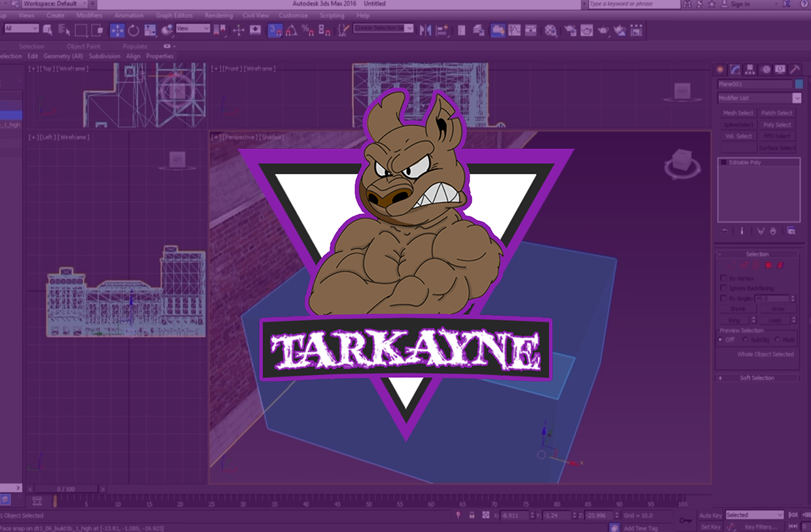Screen dimensions: 811x532
Task: Click the Grow selection button
Action: (778, 309)
